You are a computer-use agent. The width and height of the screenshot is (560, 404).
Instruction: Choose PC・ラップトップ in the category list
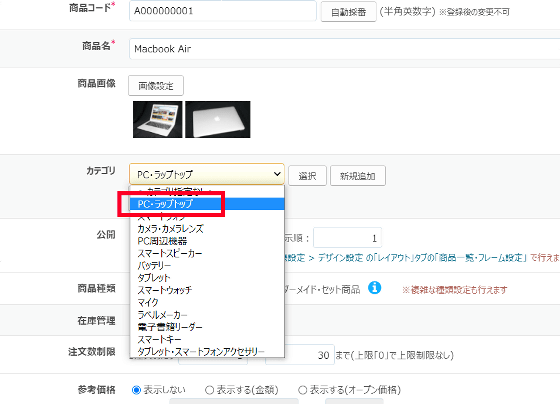coord(207,204)
